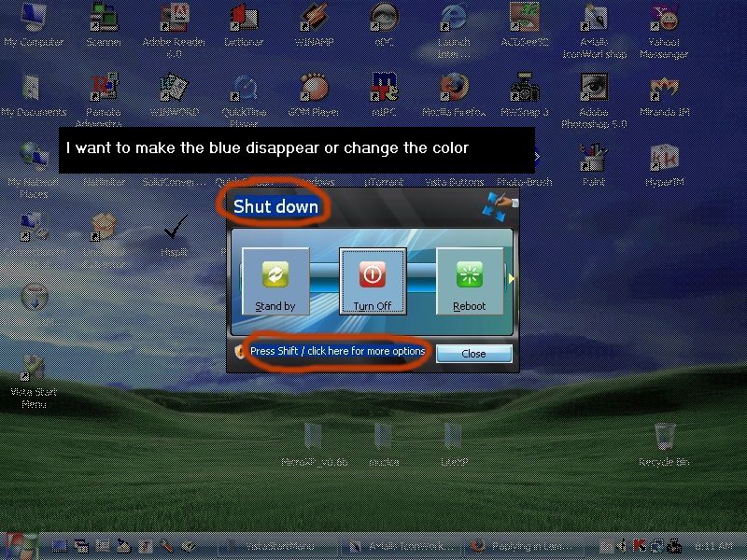Launch WINAMP from the desktop
The height and width of the screenshot is (560, 747).
pyautogui.click(x=314, y=24)
